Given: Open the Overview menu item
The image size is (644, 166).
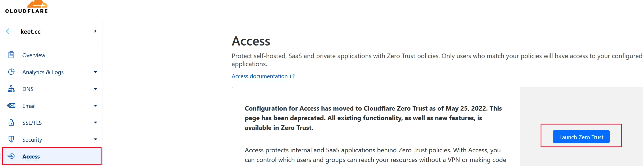Looking at the screenshot, I should (51, 55).
